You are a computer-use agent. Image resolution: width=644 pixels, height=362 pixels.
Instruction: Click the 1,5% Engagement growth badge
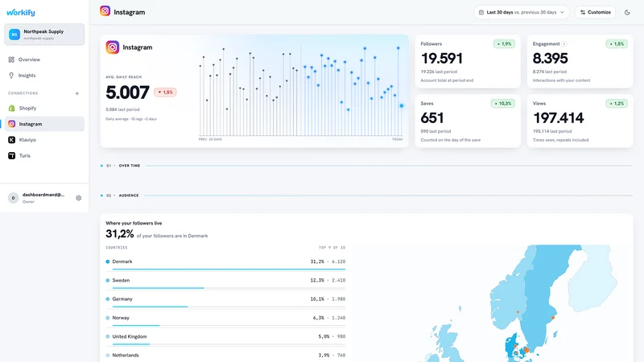pyautogui.click(x=617, y=44)
